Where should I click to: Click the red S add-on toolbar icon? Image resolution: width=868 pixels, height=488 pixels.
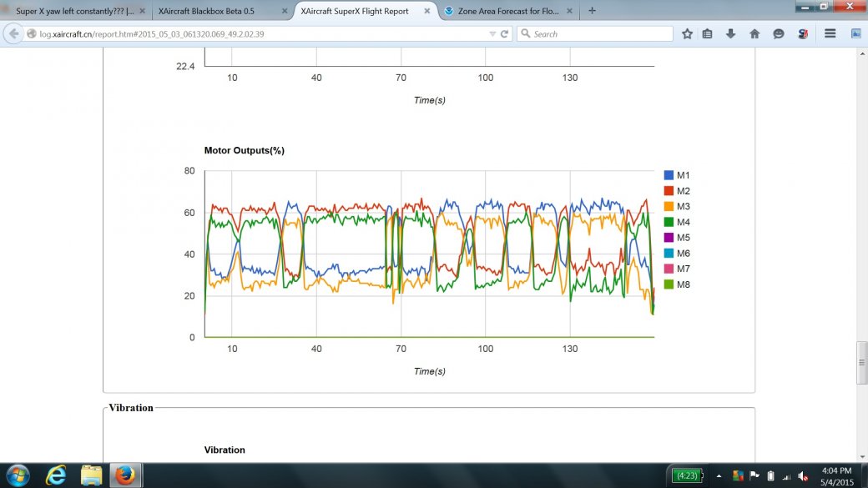point(803,33)
